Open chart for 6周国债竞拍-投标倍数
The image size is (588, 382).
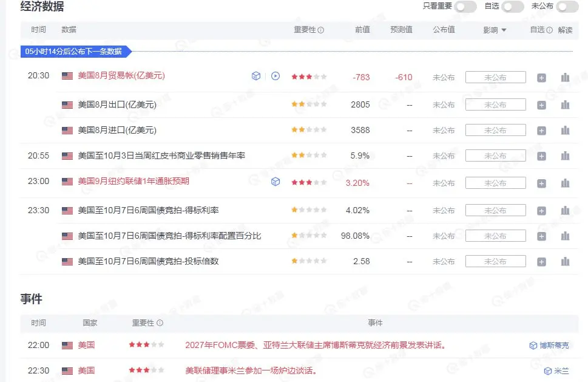(565, 262)
